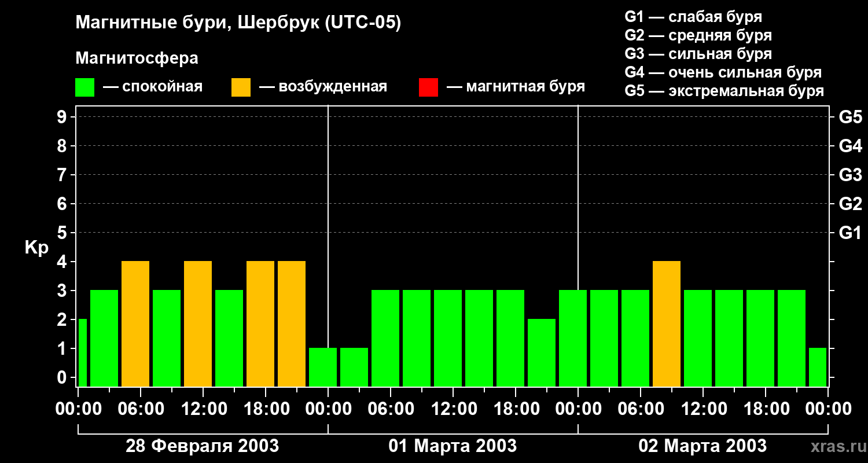The height and width of the screenshot is (463, 868).
Task: Click the 'G1' tick label on the right axis
Action: pyautogui.click(x=850, y=233)
